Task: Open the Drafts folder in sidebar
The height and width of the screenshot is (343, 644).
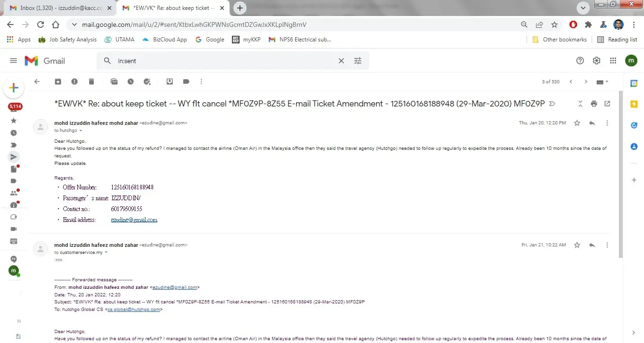Action: click(14, 169)
